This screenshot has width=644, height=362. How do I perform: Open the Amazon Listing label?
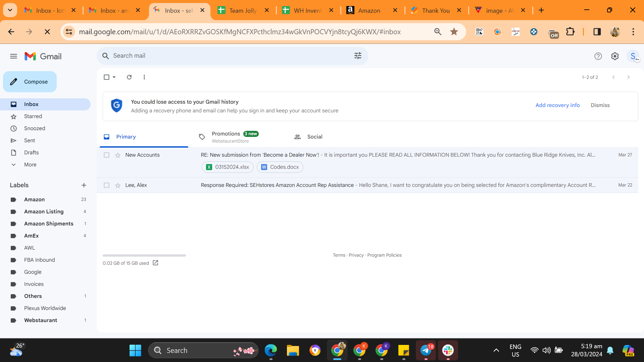[x=45, y=212]
